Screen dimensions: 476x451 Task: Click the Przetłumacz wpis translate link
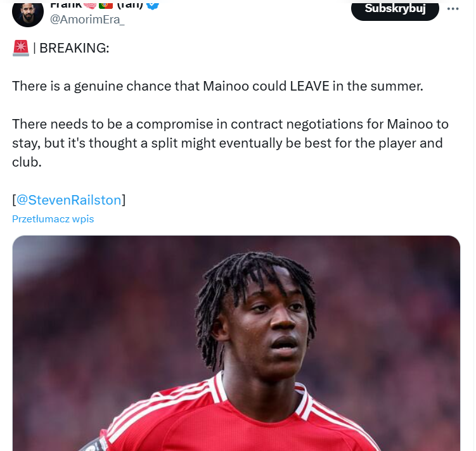[x=53, y=219]
